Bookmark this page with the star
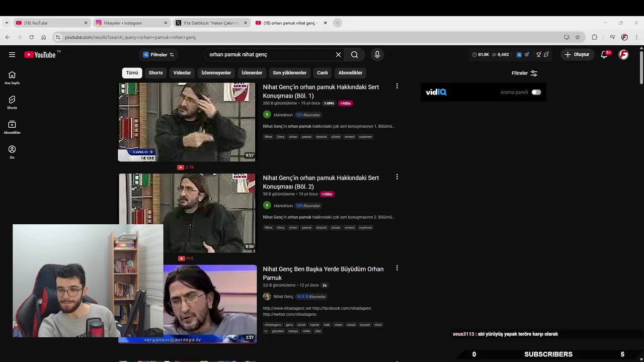 578,37
